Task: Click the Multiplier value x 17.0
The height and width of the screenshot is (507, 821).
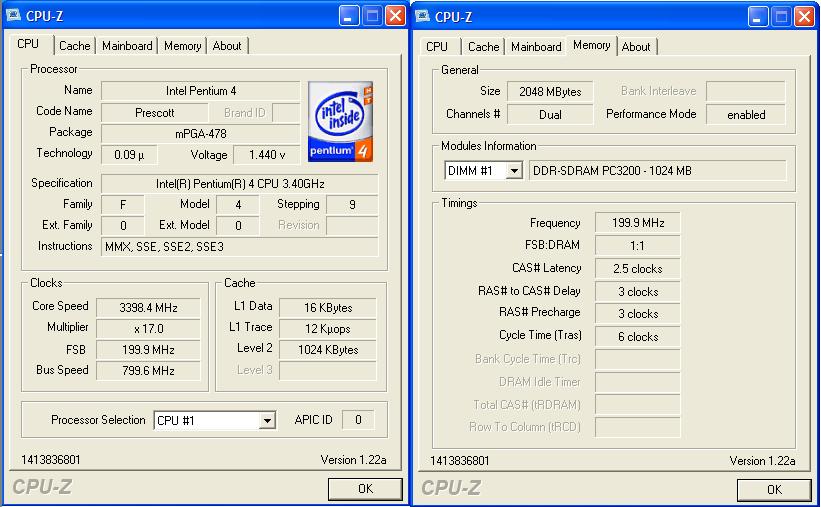Action: pos(148,328)
